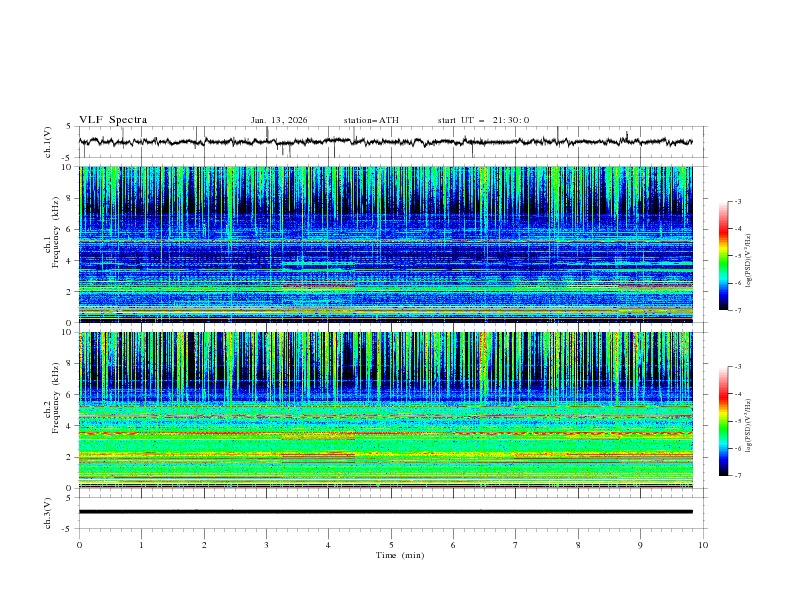Click the start UT time label
This screenshot has height=612, width=792.
(483, 120)
